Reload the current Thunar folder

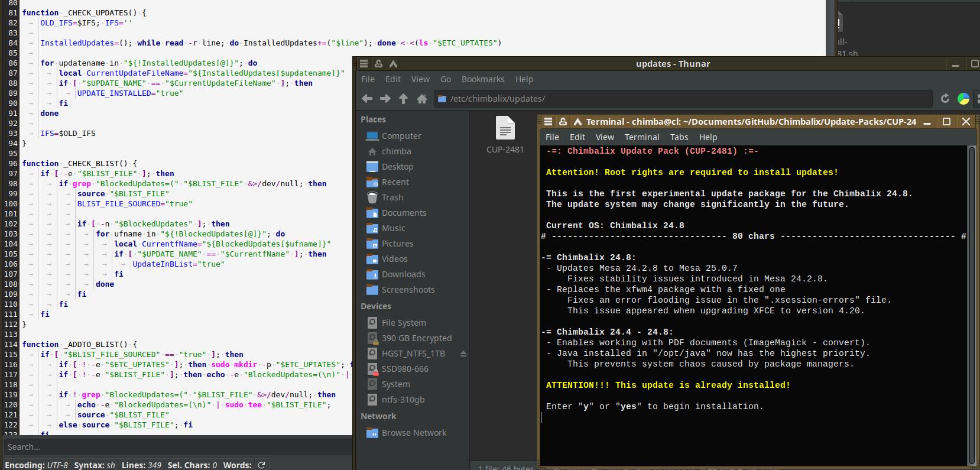click(x=945, y=99)
